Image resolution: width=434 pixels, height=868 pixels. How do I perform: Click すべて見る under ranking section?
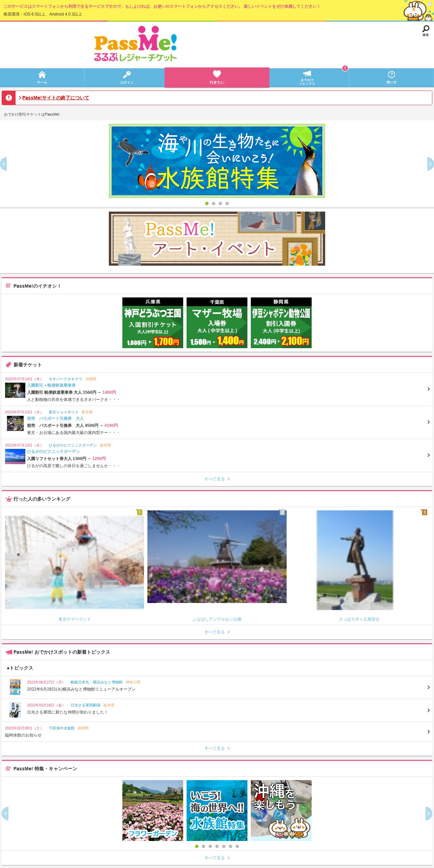tap(217, 632)
